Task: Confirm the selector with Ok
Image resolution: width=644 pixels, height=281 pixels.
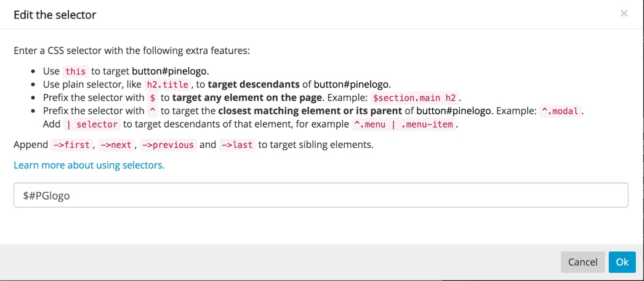Action: [622, 262]
